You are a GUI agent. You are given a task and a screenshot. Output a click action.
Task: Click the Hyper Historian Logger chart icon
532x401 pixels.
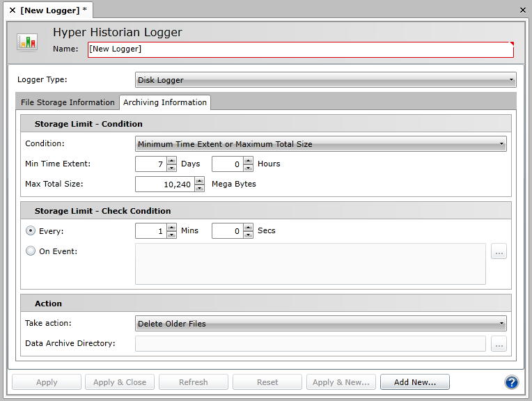pyautogui.click(x=27, y=42)
